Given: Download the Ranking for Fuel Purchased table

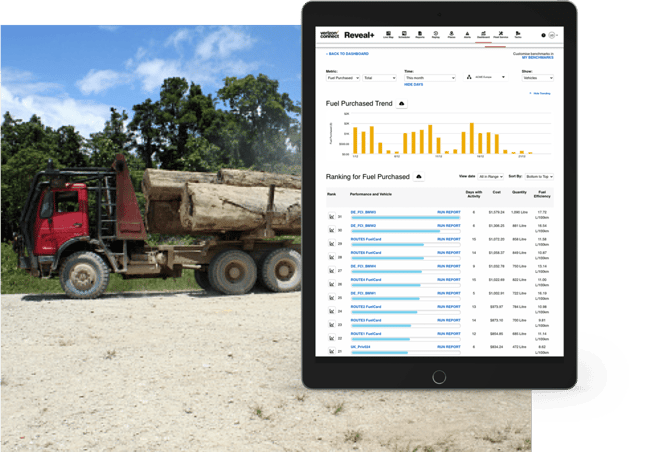Looking at the screenshot, I should (419, 177).
